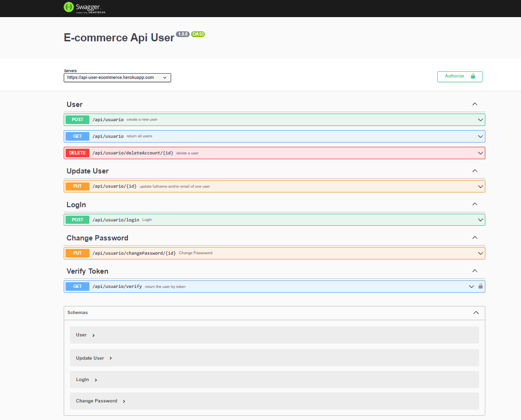This screenshot has height=420, width=521.
Task: Click the Swagger logo in header
Action: (85, 8)
